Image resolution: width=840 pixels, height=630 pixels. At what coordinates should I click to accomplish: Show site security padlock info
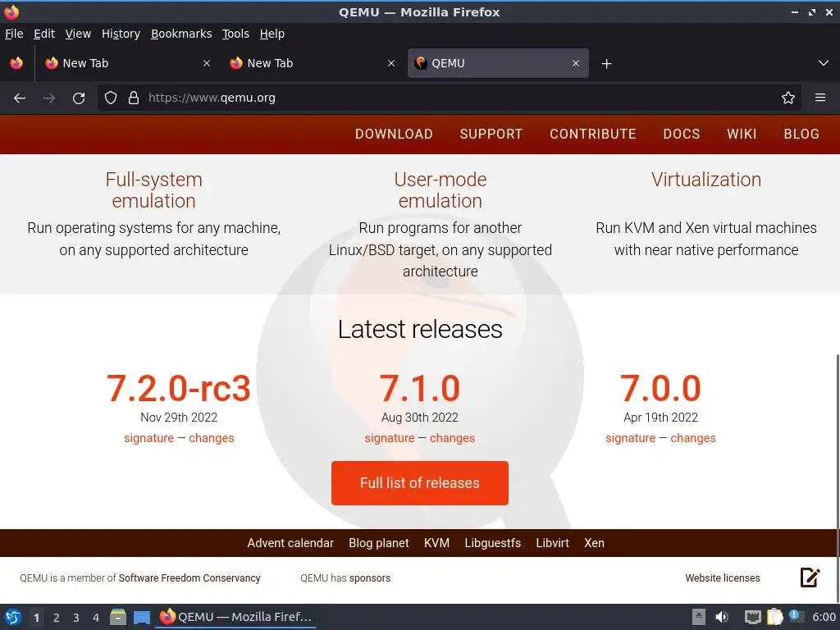(134, 98)
